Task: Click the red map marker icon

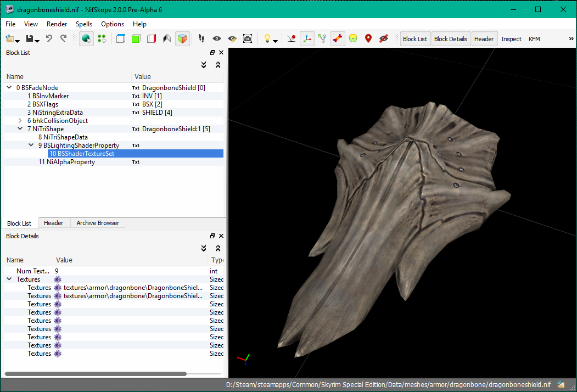Action: [x=368, y=39]
